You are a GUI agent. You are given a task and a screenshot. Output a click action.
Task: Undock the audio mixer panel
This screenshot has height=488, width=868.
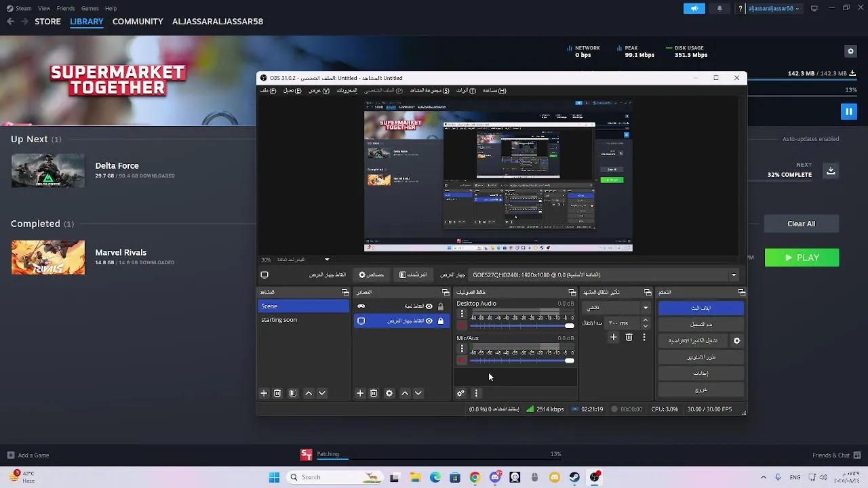tap(572, 293)
